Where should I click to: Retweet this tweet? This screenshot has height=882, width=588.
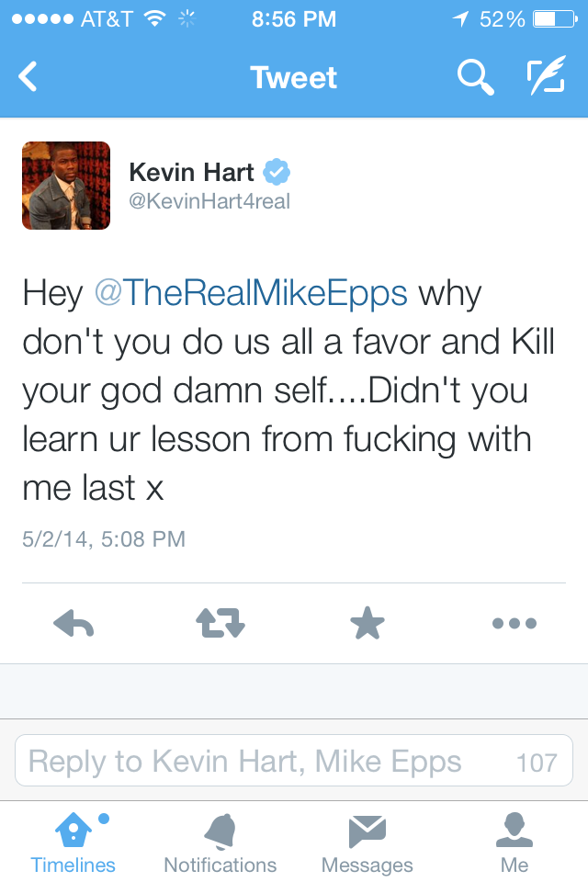click(220, 623)
